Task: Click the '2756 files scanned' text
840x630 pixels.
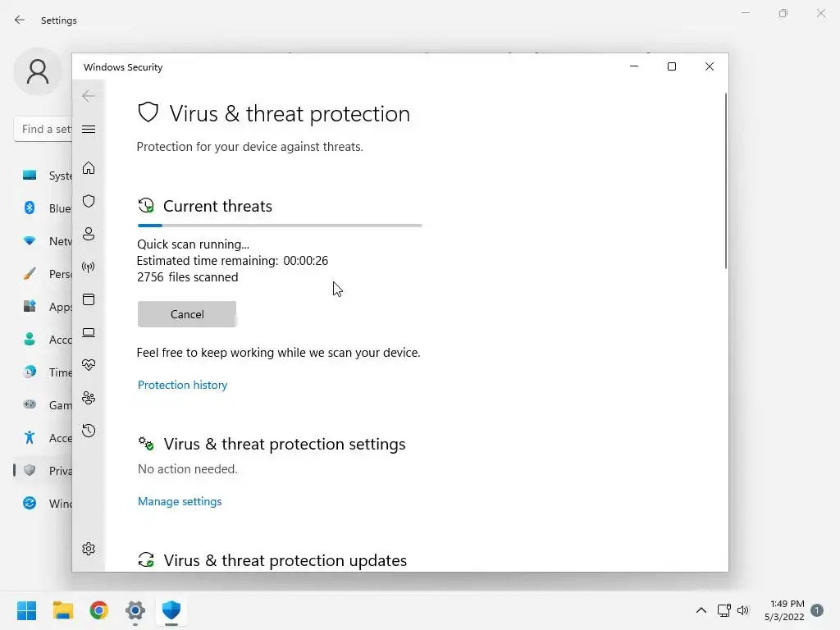Action: click(188, 277)
